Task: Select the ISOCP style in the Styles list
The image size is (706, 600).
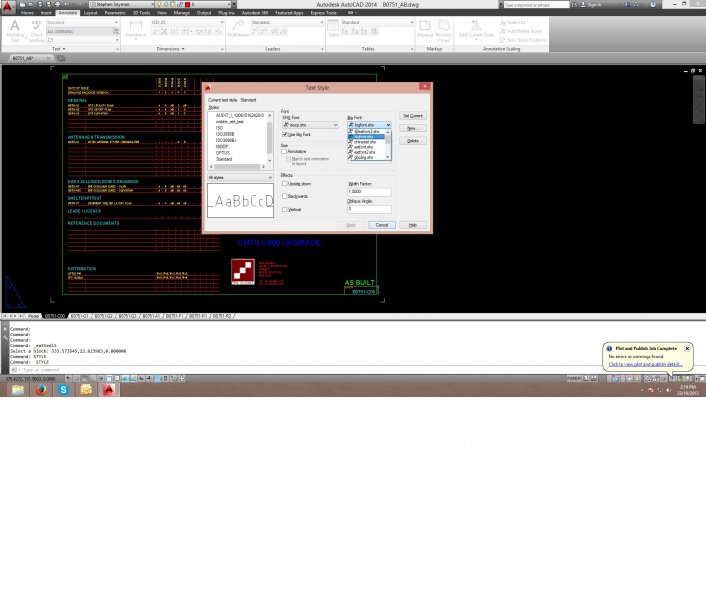Action: (222, 147)
